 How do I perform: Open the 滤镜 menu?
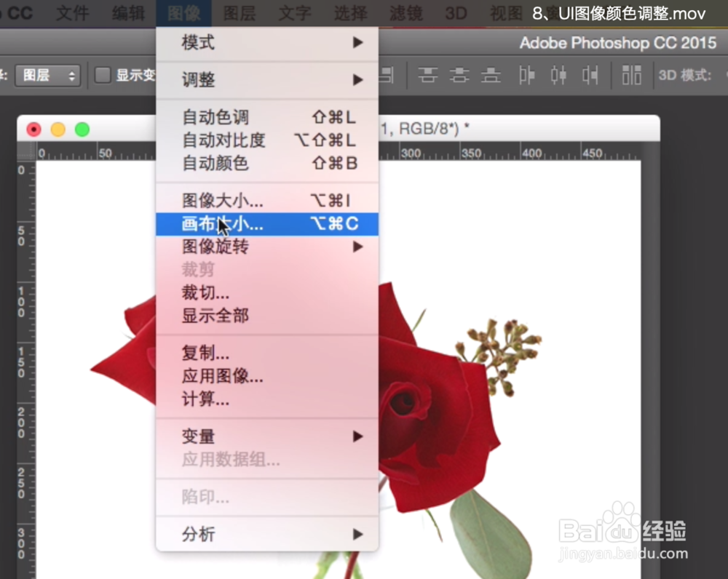pyautogui.click(x=406, y=13)
